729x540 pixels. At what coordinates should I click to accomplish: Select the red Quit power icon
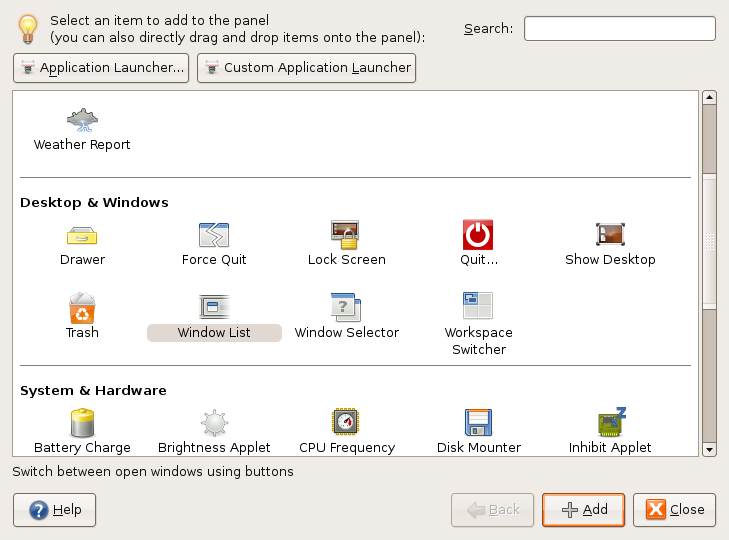click(x=478, y=235)
